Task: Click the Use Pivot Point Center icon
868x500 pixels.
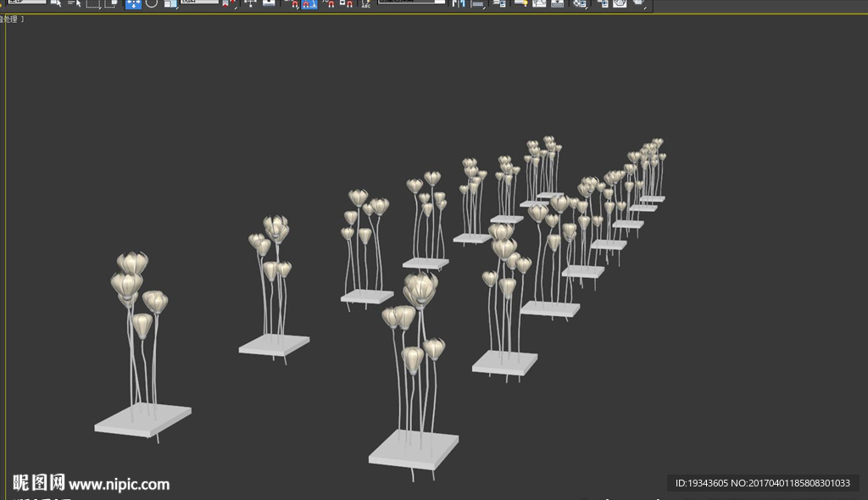Action: 229,3
